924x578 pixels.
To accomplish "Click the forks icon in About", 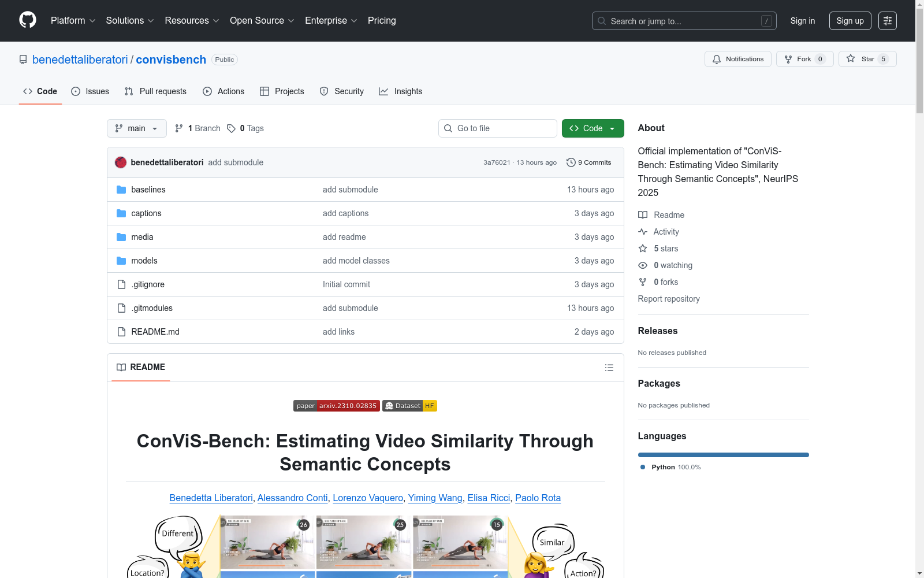I will pos(643,282).
